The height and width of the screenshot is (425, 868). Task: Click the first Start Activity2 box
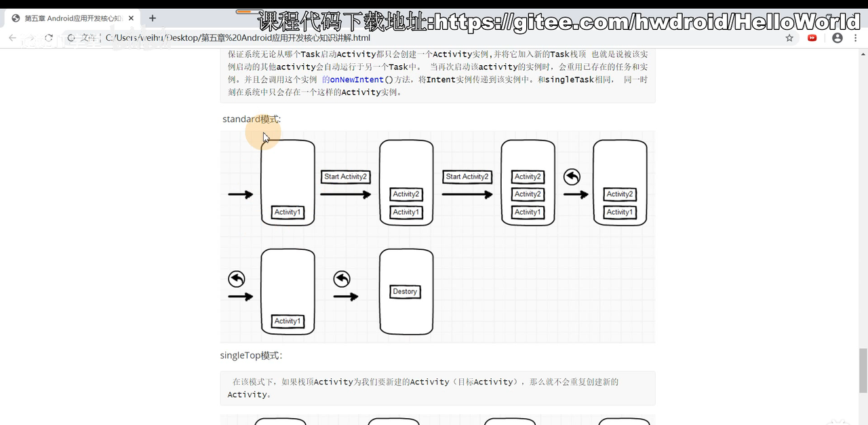click(345, 177)
